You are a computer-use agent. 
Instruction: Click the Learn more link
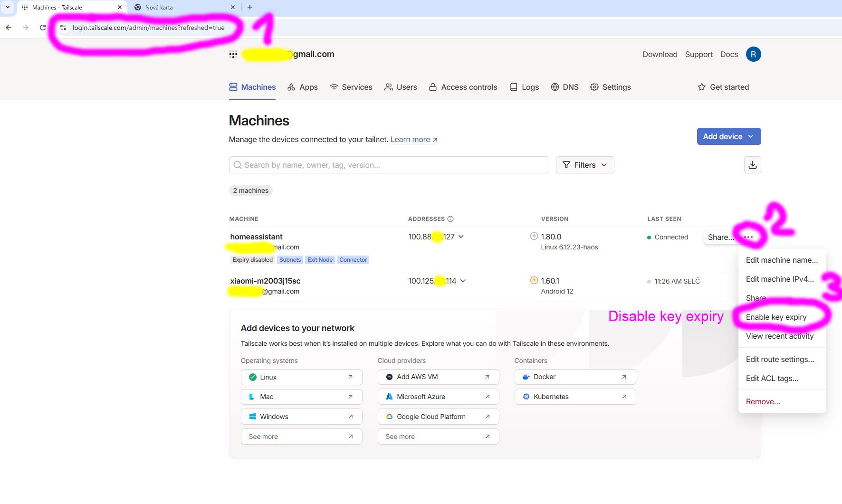[x=414, y=139]
